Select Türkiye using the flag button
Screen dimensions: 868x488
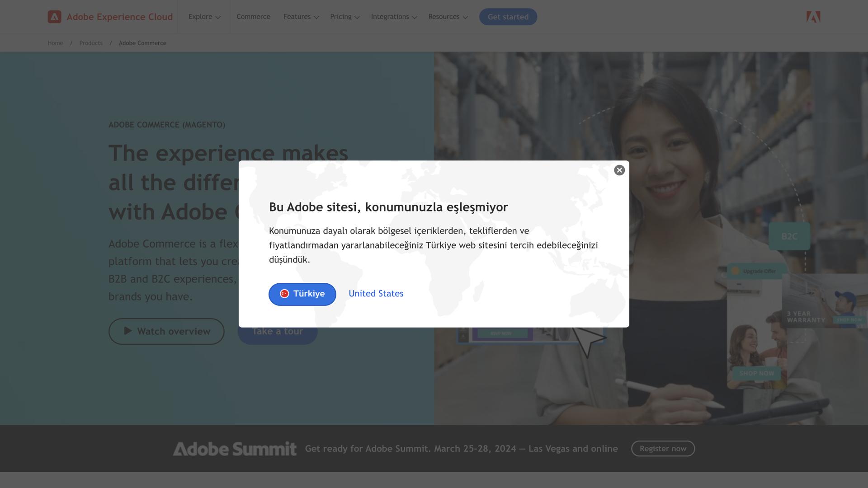click(x=302, y=294)
